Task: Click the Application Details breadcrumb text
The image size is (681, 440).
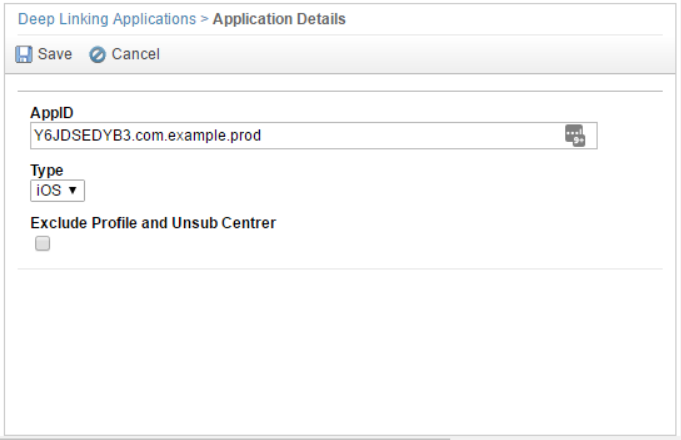Action: click(x=279, y=19)
